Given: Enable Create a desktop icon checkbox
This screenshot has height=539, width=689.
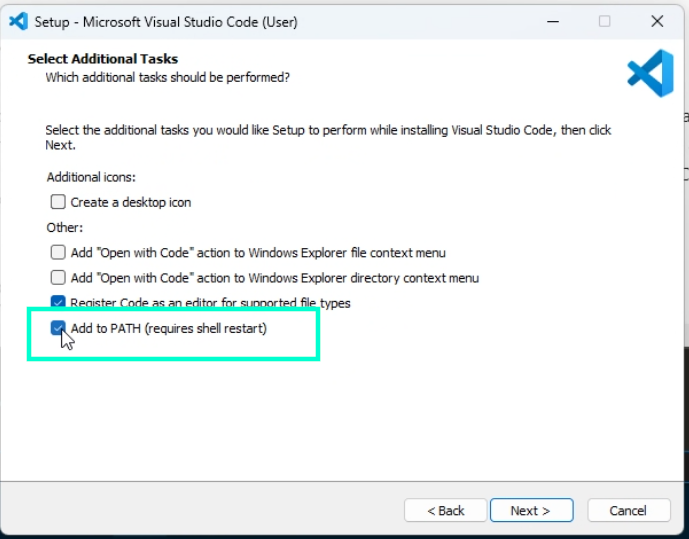Looking at the screenshot, I should (58, 202).
